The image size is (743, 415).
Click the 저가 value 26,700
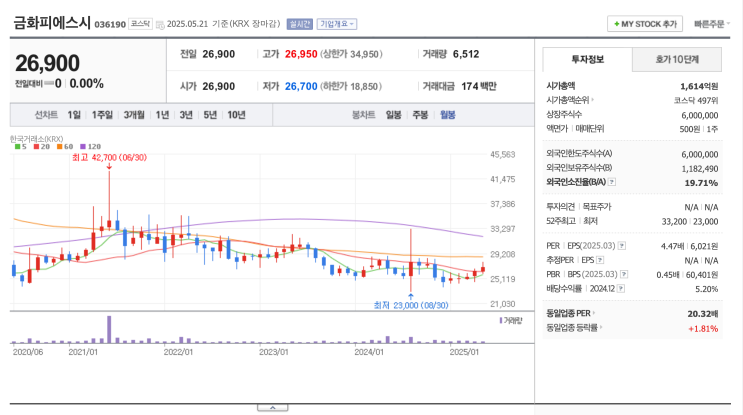(301, 86)
